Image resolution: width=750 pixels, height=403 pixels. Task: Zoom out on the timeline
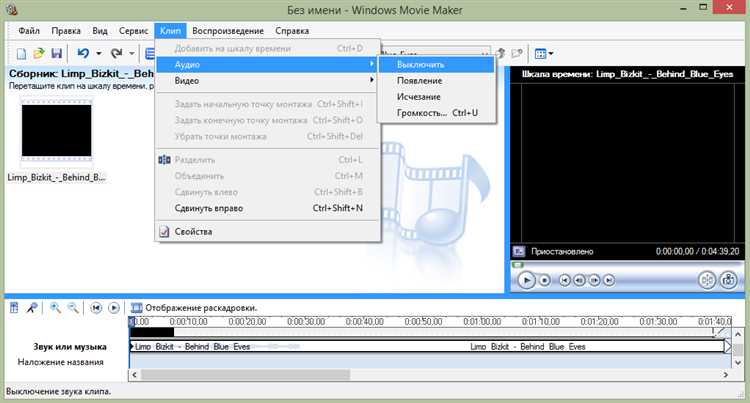pos(73,308)
